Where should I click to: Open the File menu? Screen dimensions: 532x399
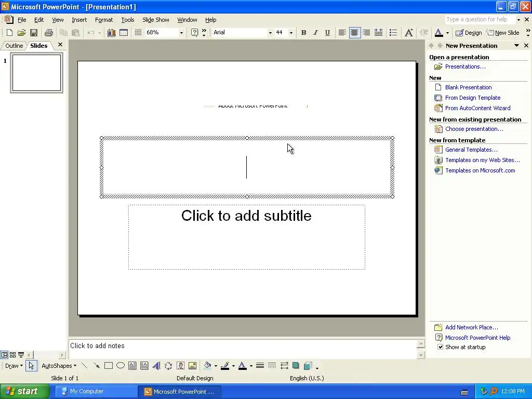pyautogui.click(x=22, y=20)
